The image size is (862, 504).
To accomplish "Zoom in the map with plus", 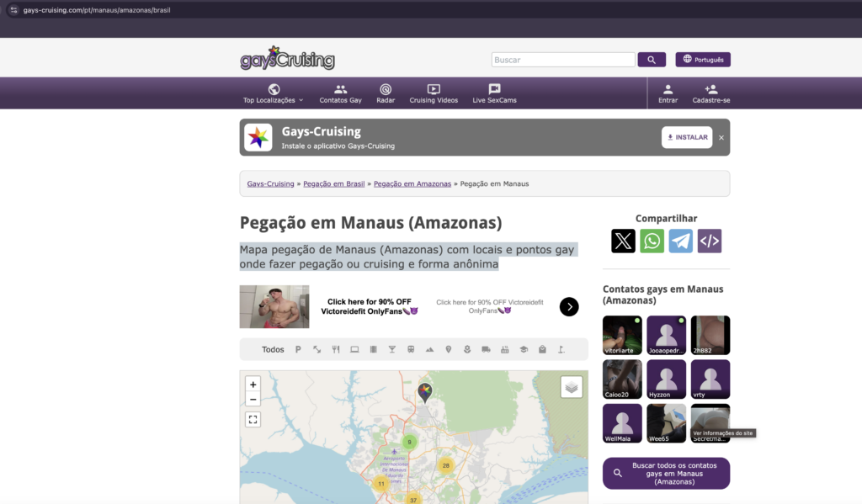I will coord(253,385).
